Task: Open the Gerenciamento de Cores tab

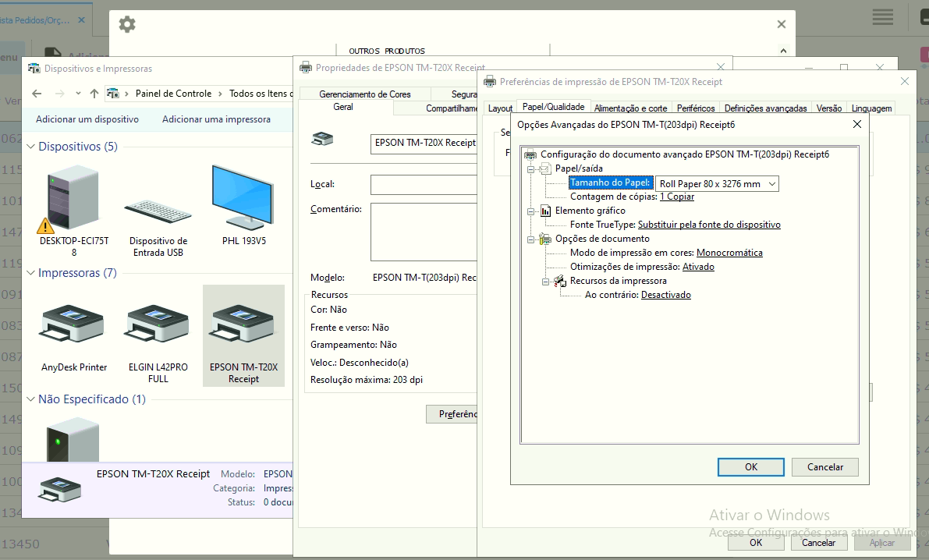Action: point(364,94)
